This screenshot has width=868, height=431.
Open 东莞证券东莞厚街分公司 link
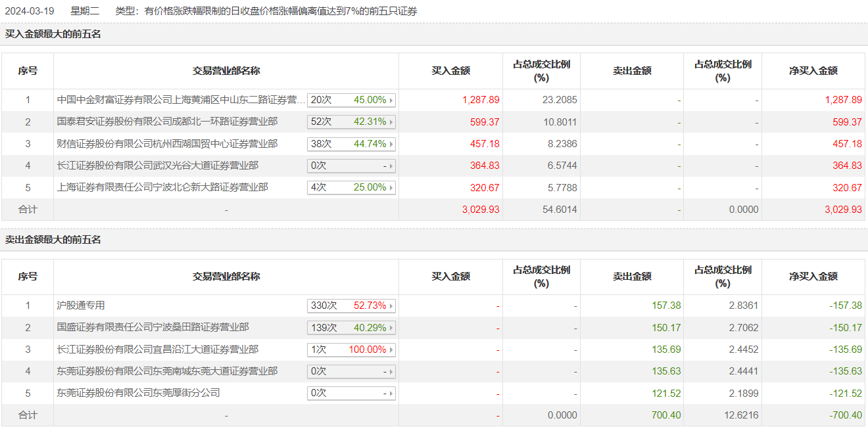coord(138,393)
